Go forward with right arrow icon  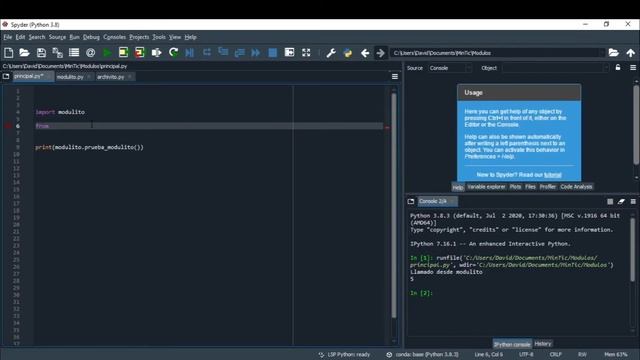click(x=380, y=53)
